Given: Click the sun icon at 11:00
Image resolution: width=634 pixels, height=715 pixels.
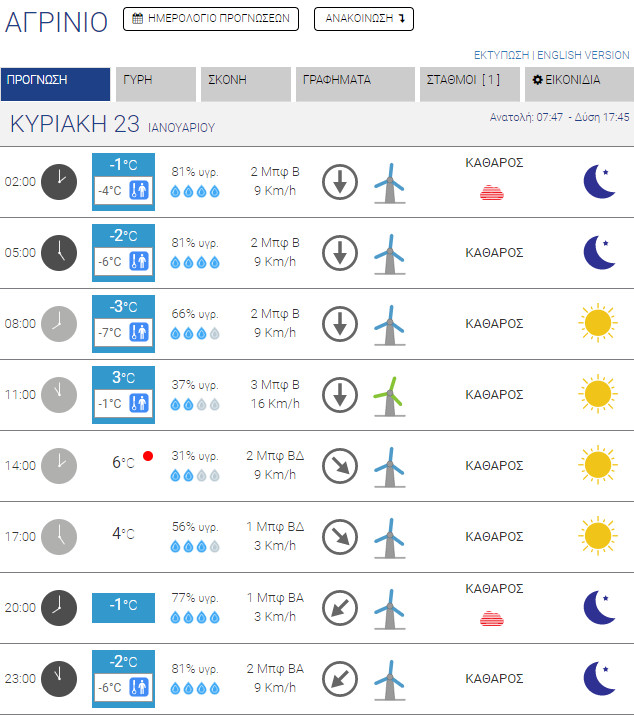Looking at the screenshot, I should point(597,394).
